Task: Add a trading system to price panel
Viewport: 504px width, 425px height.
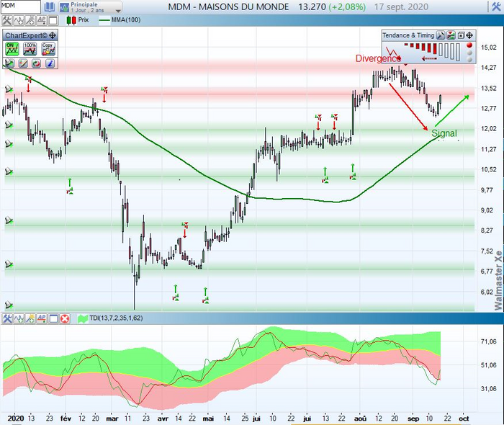Action: point(30,20)
